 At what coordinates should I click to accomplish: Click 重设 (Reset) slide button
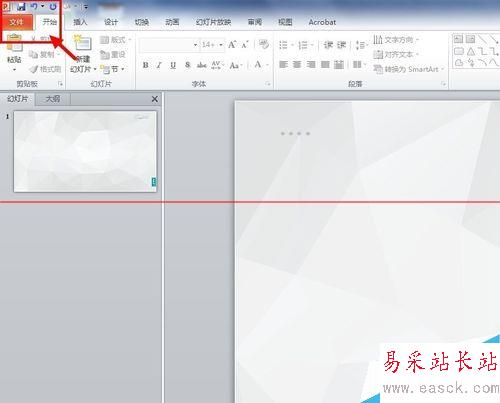pyautogui.click(x=113, y=54)
